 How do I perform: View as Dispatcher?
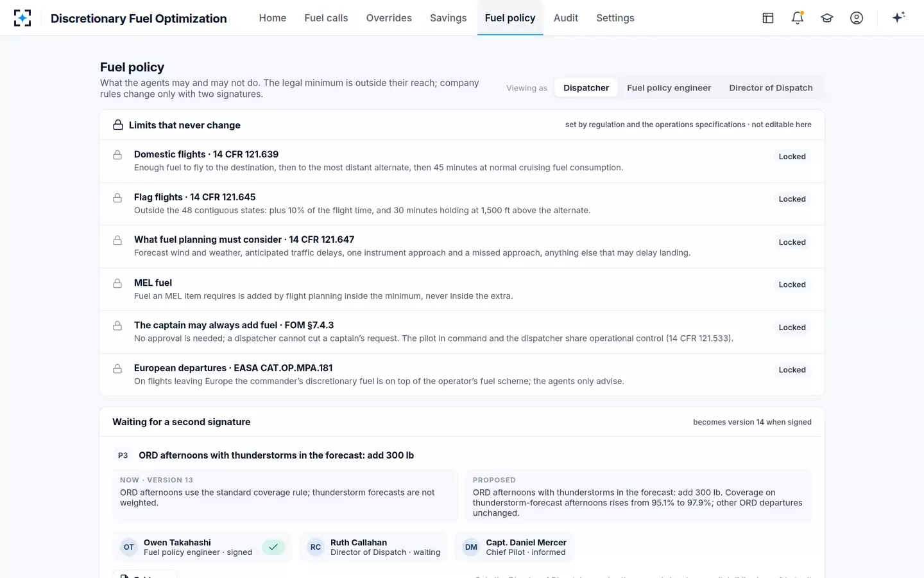click(586, 88)
